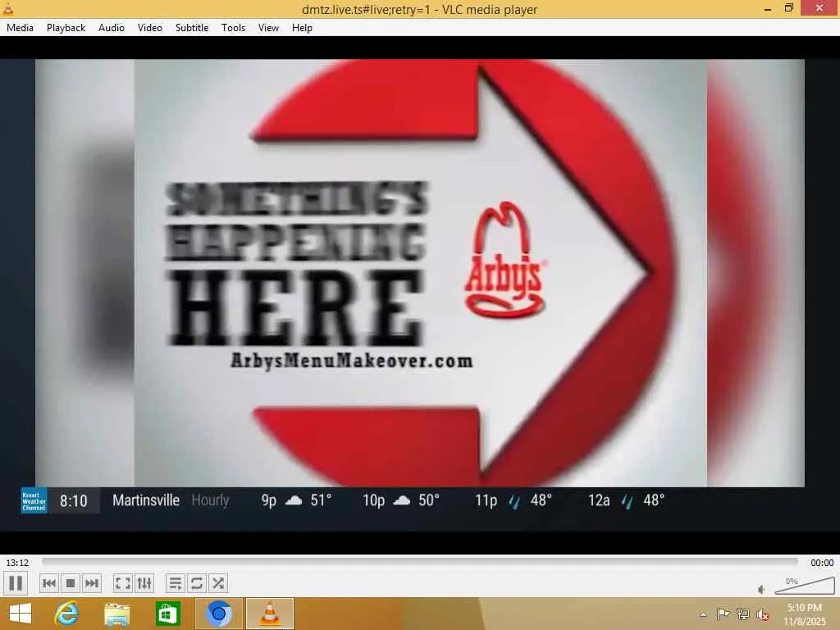The height and width of the screenshot is (630, 840).
Task: Open the Windows Start button
Action: pyautogui.click(x=21, y=614)
